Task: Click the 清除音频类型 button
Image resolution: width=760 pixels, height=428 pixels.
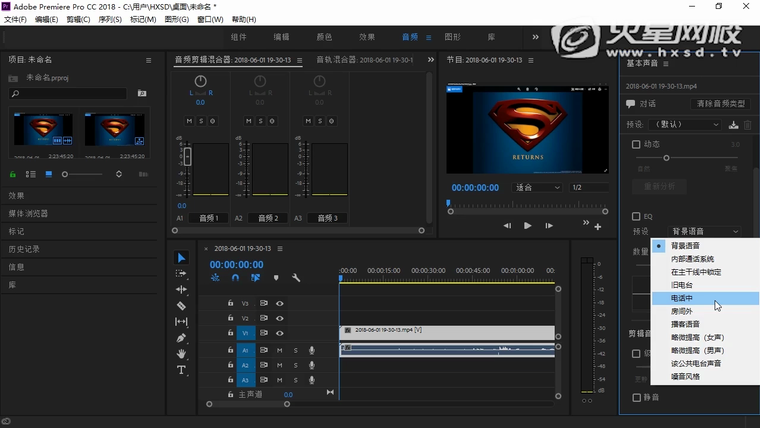Action: pyautogui.click(x=720, y=103)
